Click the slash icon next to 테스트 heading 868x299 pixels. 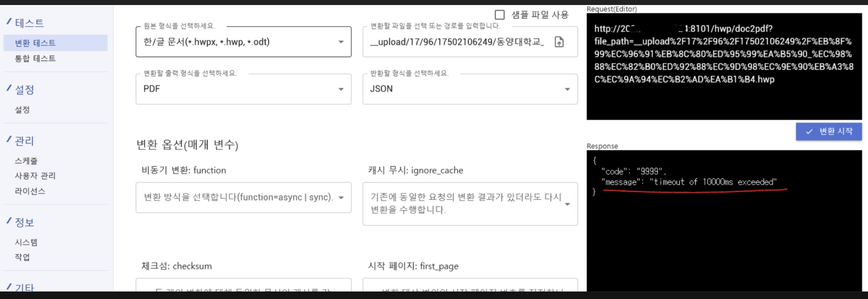click(x=9, y=21)
